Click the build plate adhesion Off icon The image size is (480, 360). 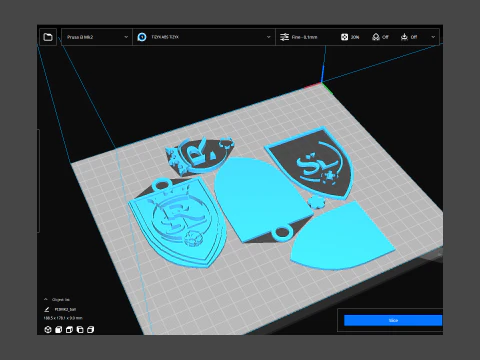coord(404,37)
